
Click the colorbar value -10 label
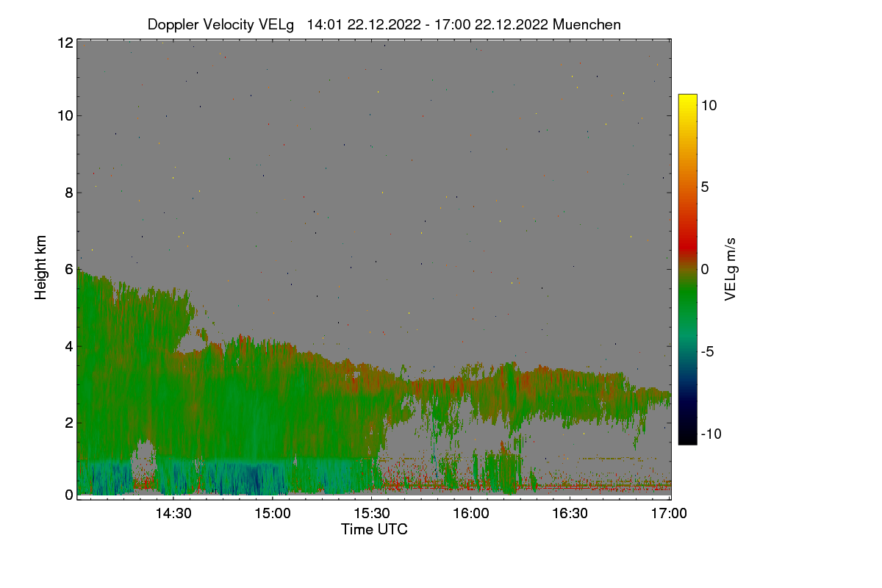710,434
